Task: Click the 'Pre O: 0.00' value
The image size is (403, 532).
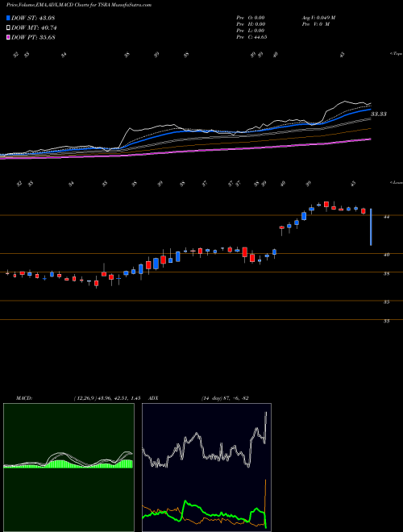Action: 251,18
